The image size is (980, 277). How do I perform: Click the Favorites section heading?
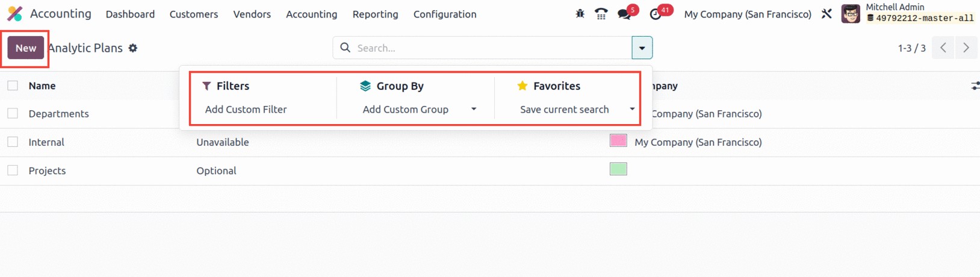[x=557, y=86]
